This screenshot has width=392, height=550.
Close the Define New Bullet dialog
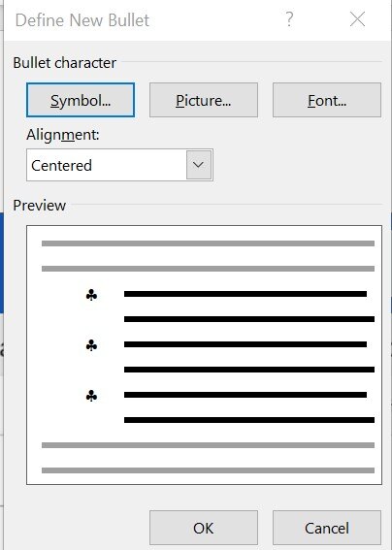click(357, 19)
